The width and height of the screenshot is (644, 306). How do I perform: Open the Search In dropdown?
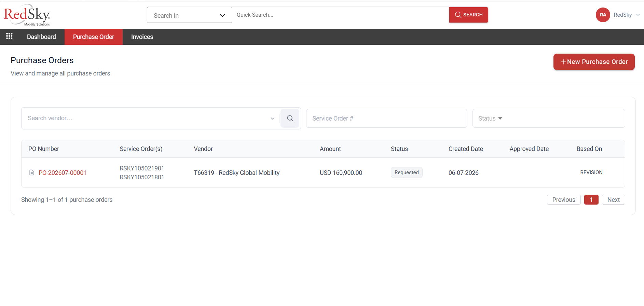click(x=190, y=15)
